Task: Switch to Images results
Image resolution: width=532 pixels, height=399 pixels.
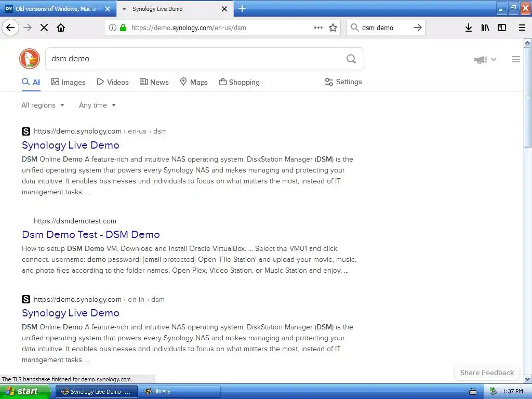Action: (x=68, y=82)
